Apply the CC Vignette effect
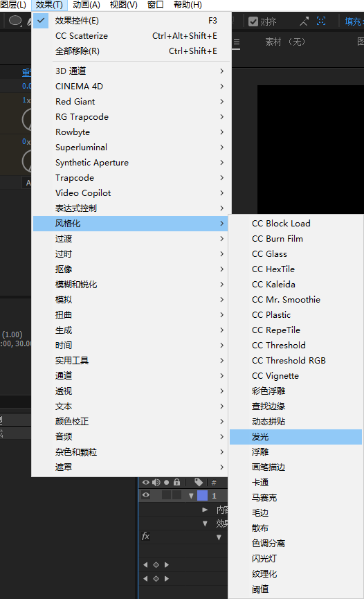 pos(295,376)
